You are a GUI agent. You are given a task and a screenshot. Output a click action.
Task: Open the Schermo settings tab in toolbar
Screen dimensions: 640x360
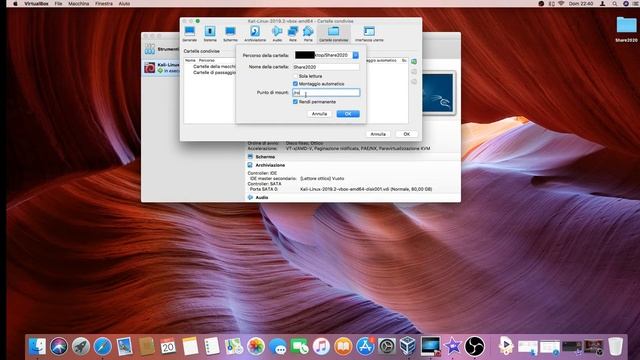point(230,33)
